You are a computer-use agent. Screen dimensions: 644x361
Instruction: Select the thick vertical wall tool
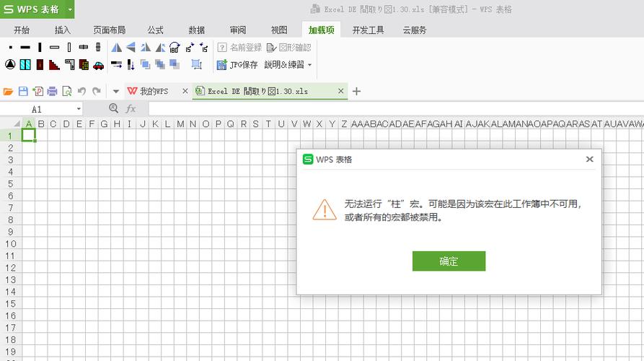40,48
